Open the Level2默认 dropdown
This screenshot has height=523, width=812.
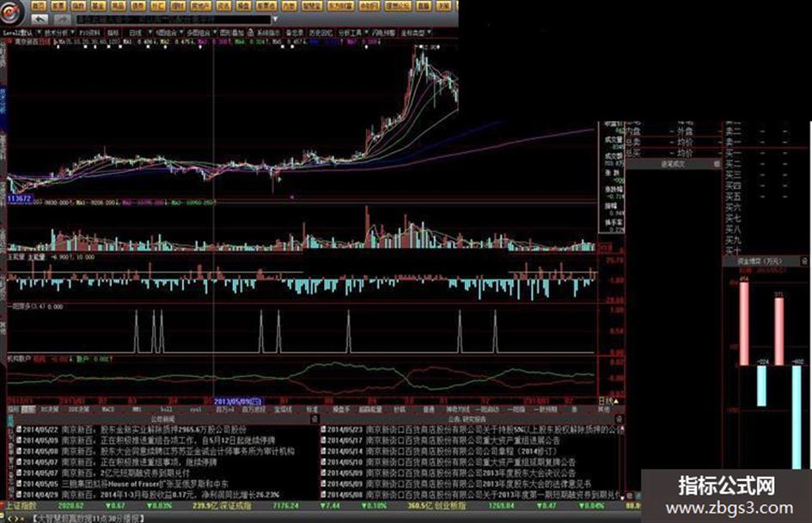21,32
